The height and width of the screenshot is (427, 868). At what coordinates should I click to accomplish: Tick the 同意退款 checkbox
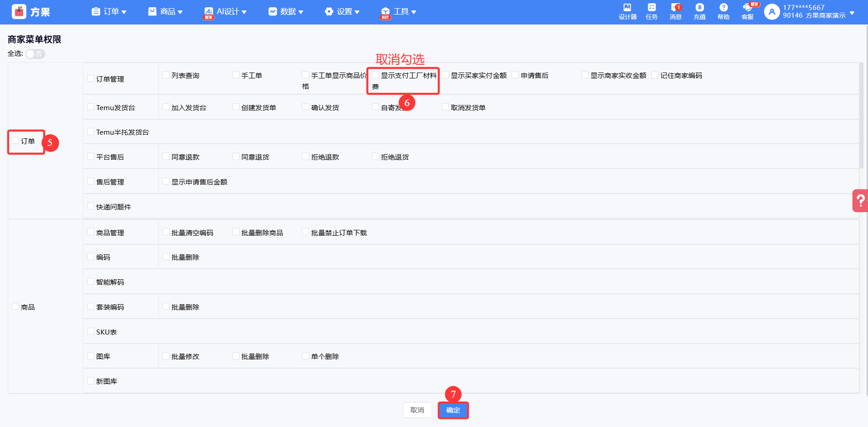[166, 156]
